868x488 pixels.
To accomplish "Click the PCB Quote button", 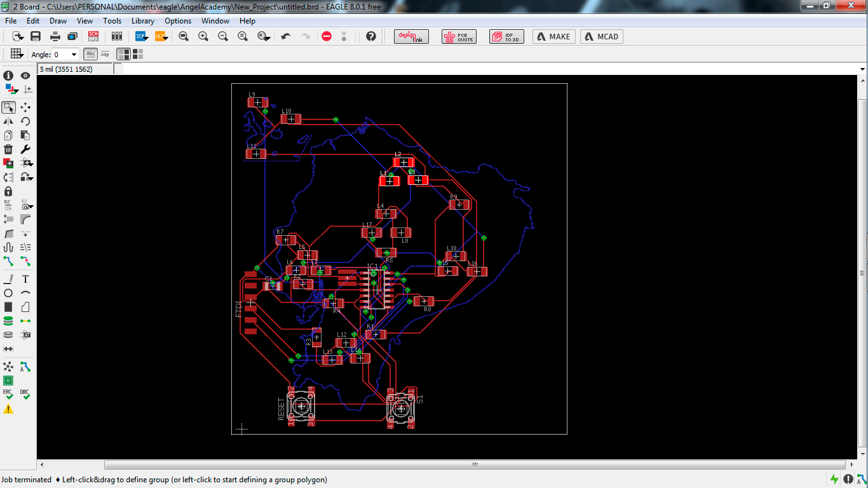I will click(x=459, y=37).
